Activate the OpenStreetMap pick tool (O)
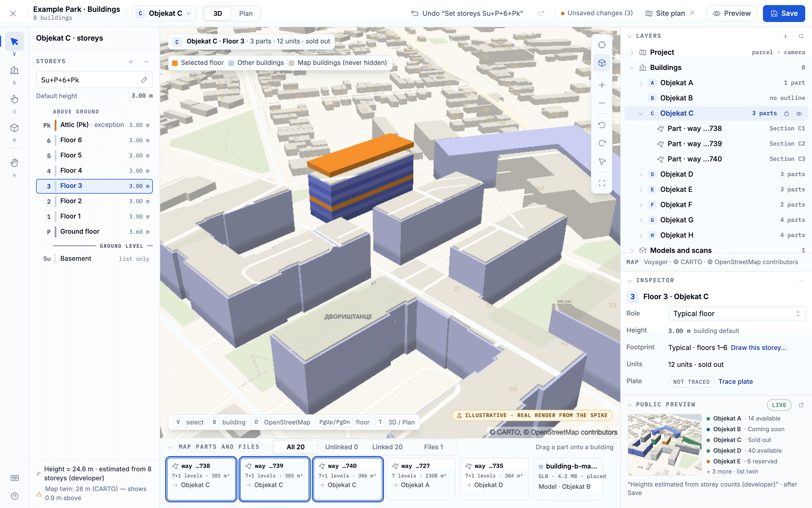This screenshot has width=812, height=508. click(x=14, y=99)
